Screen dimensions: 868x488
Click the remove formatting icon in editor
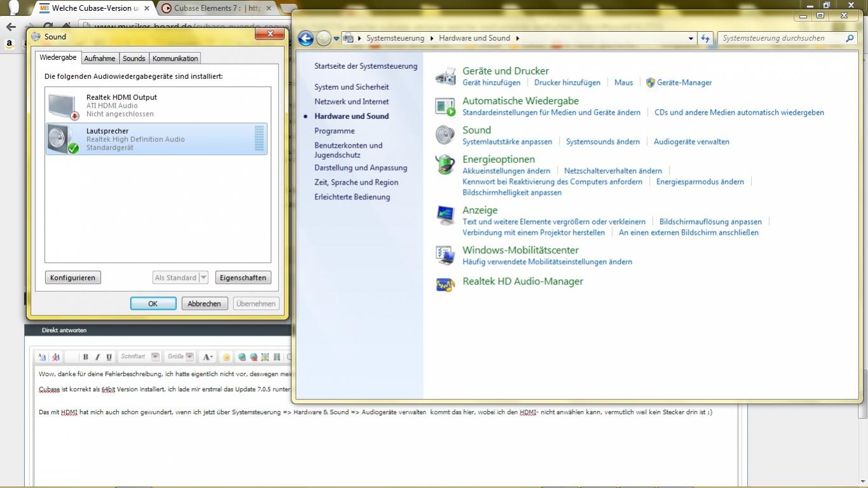coord(56,357)
